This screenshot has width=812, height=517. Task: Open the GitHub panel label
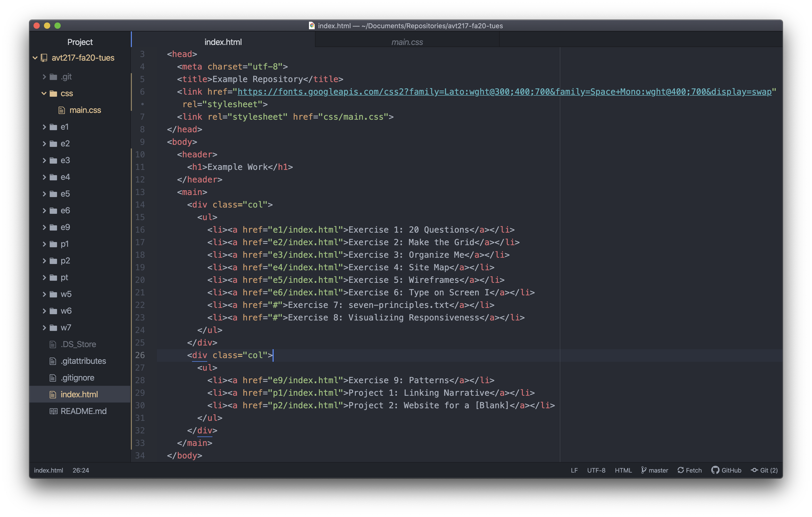pos(731,470)
